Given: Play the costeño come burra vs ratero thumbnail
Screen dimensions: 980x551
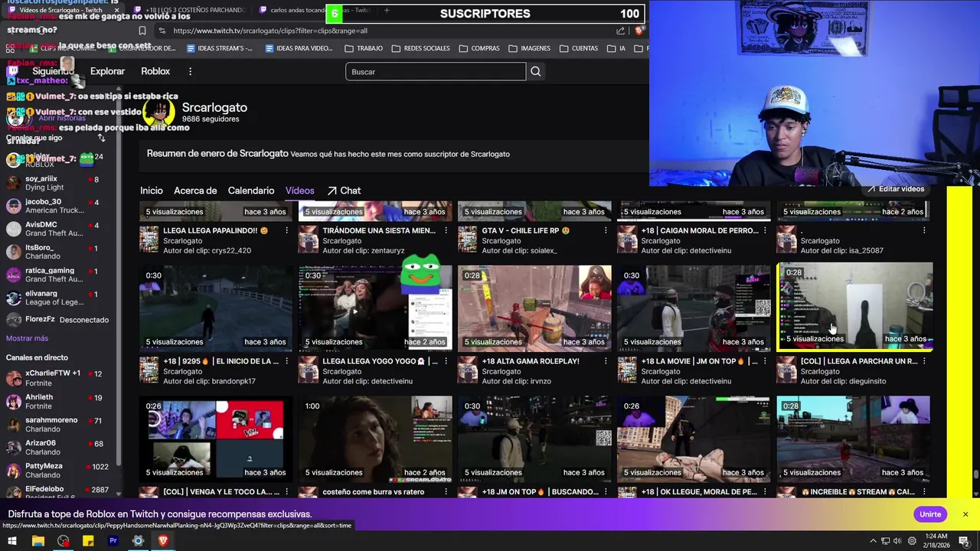Looking at the screenshot, I should coord(375,439).
